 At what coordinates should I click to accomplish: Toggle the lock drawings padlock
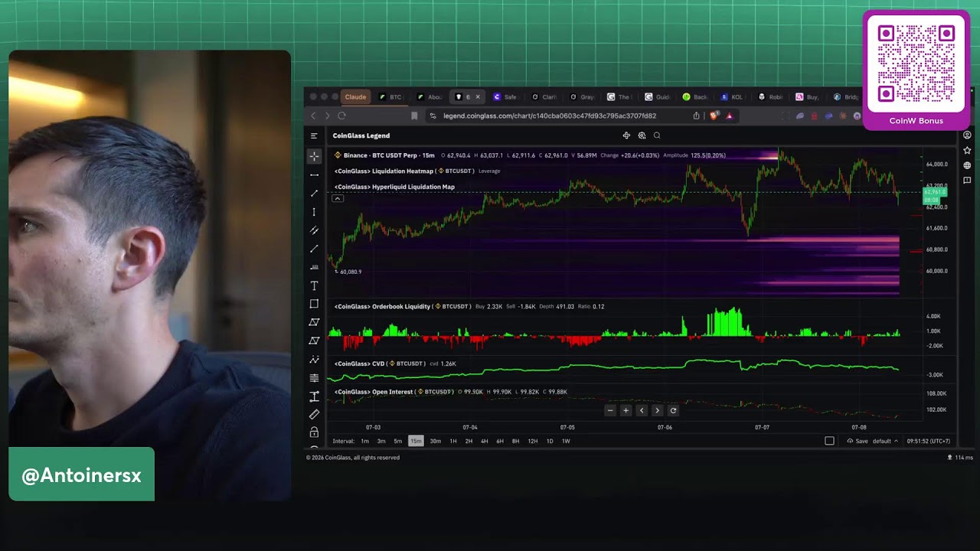tap(314, 432)
